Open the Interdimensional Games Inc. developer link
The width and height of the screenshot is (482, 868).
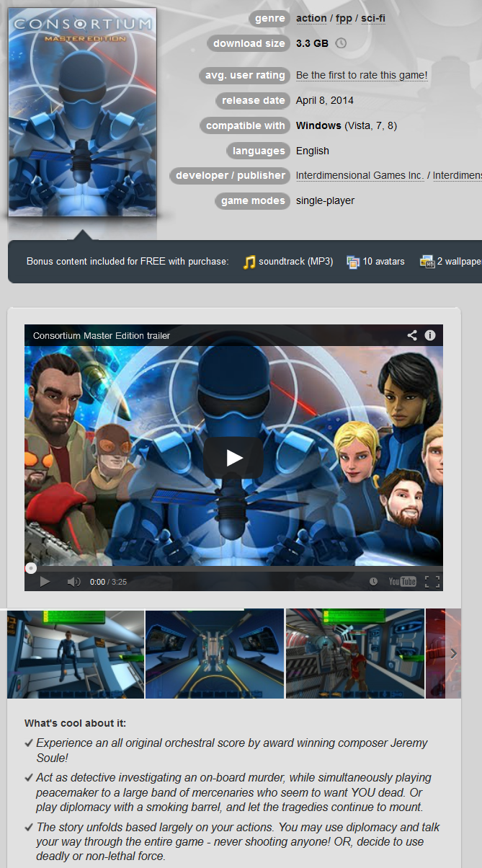360,175
